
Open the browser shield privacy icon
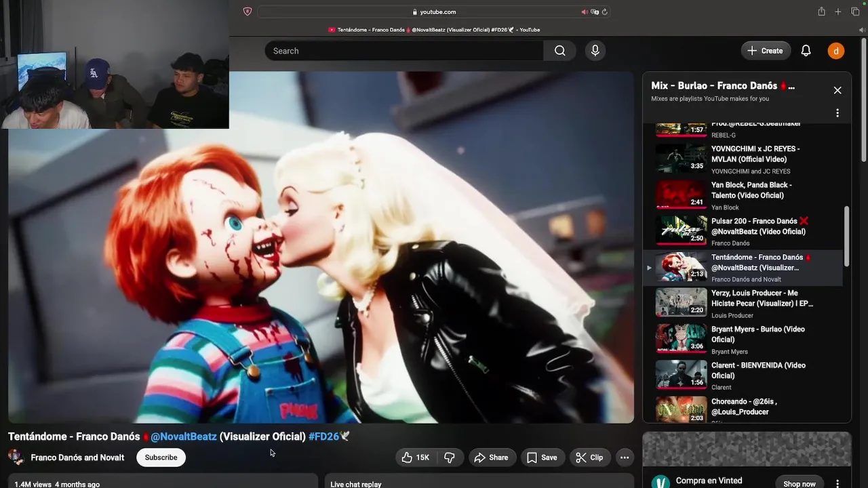pyautogui.click(x=248, y=12)
